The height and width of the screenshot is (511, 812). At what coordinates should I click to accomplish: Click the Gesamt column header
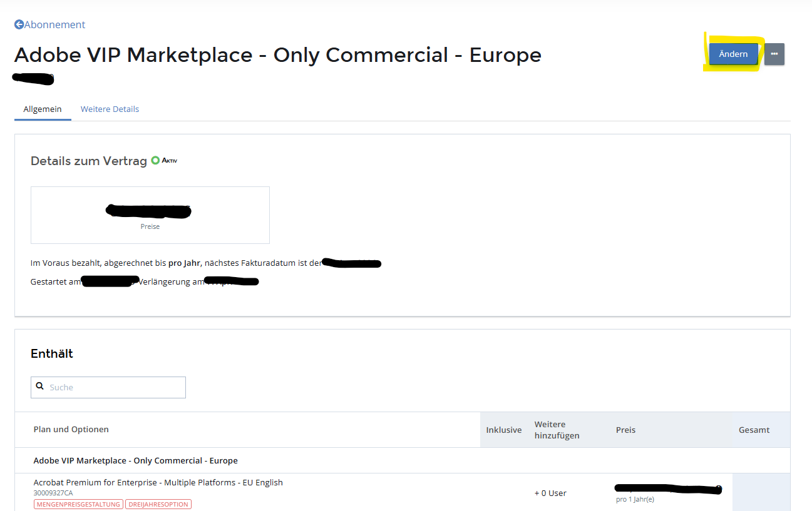point(754,430)
